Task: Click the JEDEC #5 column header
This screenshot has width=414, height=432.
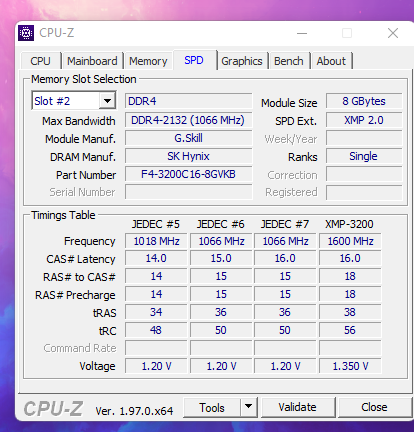Action: 156,224
